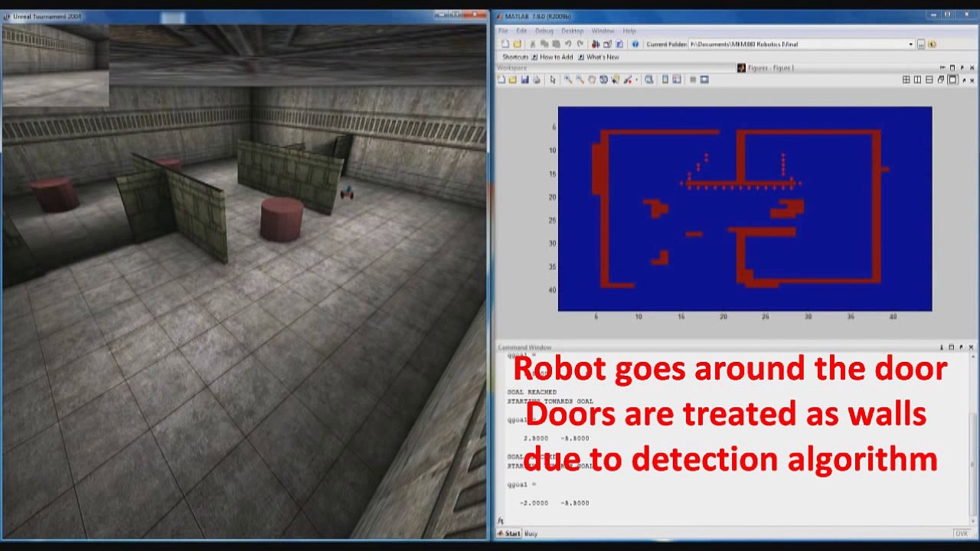Go up one folder level icon
This screenshot has height=551, width=980.
click(x=932, y=44)
